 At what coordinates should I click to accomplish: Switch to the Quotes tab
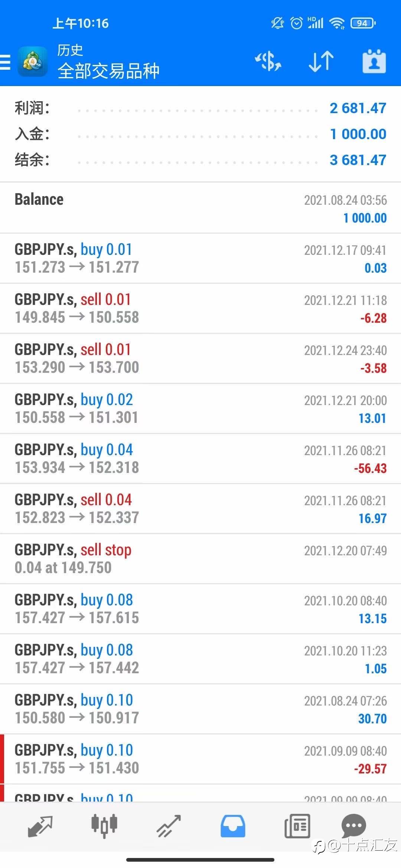click(40, 826)
